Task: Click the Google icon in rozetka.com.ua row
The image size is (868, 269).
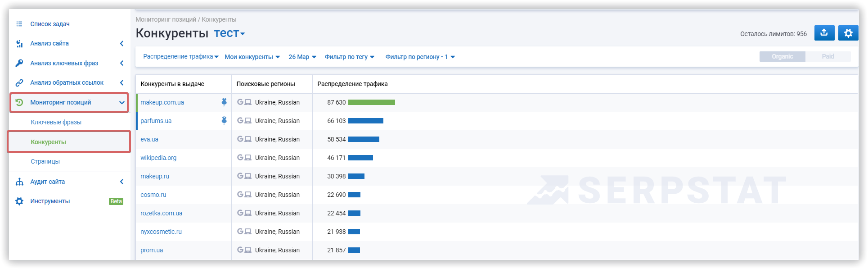Action: [x=240, y=213]
